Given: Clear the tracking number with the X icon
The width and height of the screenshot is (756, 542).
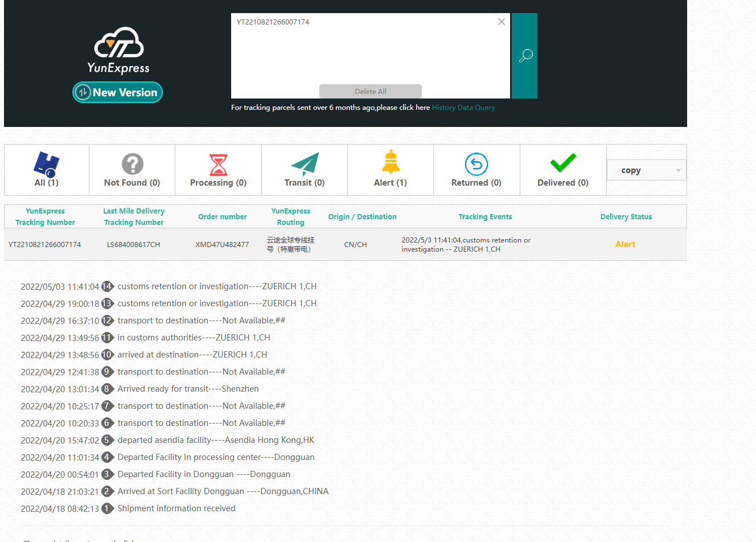Looking at the screenshot, I should [x=501, y=22].
